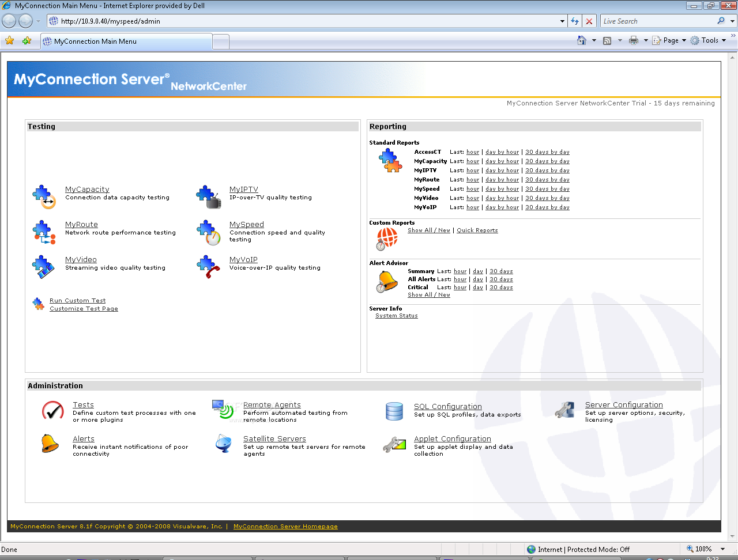The width and height of the screenshot is (738, 560).
Task: Click the Refresh page icon
Action: click(x=575, y=21)
